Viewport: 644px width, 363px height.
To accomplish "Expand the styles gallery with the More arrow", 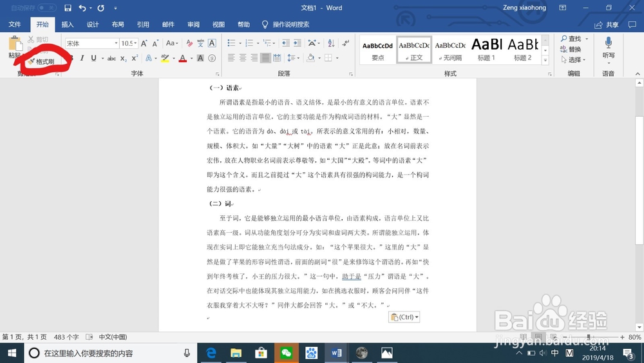I will (545, 60).
